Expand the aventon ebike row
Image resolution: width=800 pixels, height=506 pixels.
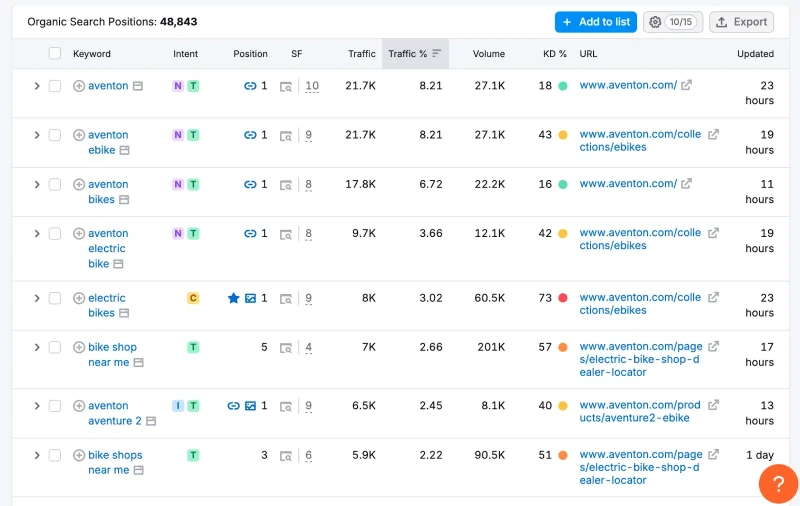point(37,135)
